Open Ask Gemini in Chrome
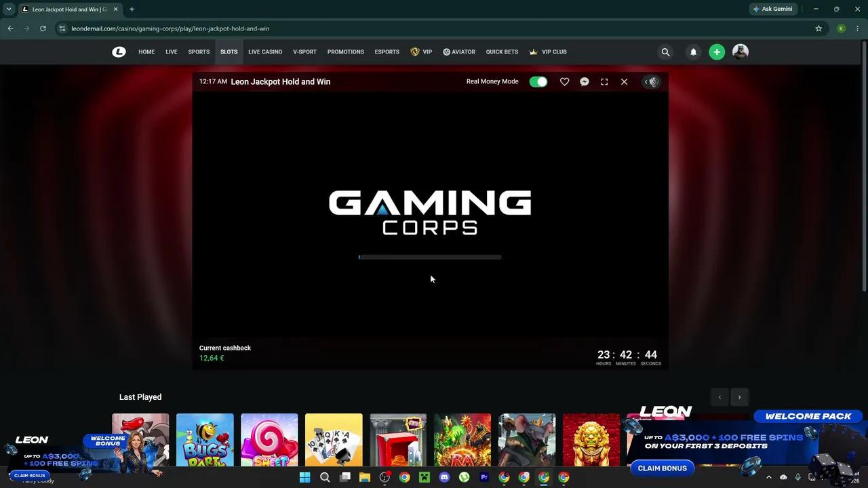The width and height of the screenshot is (868, 488). coord(772,9)
